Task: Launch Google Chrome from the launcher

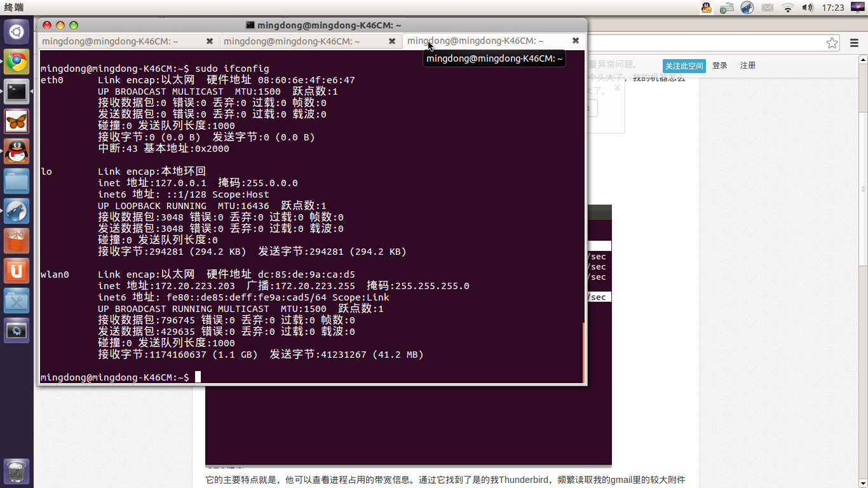Action: click(x=17, y=62)
